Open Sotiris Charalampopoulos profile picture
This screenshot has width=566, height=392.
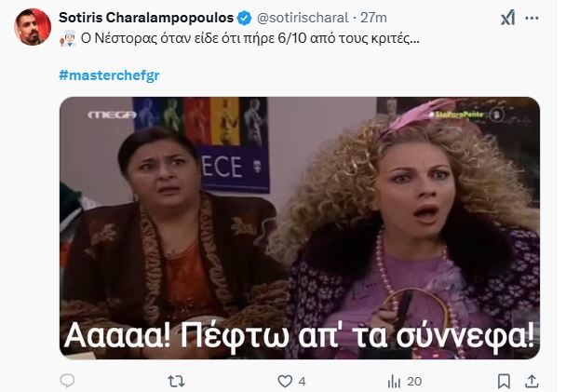33,27
